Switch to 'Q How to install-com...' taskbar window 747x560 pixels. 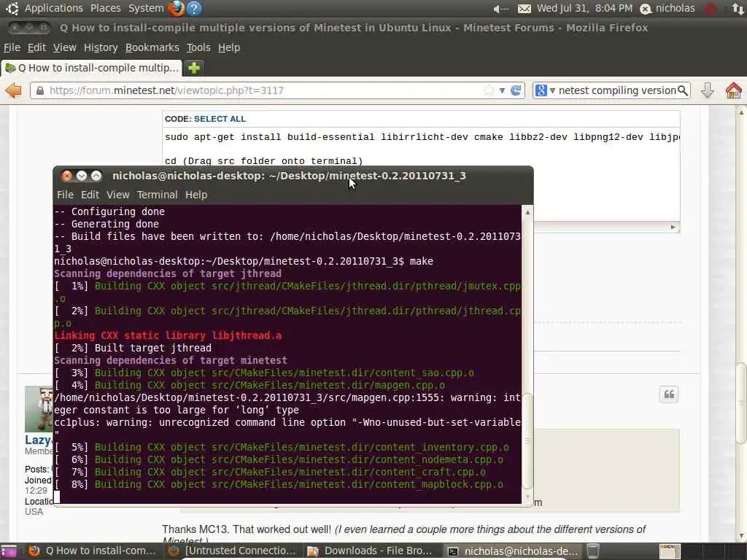[93, 551]
